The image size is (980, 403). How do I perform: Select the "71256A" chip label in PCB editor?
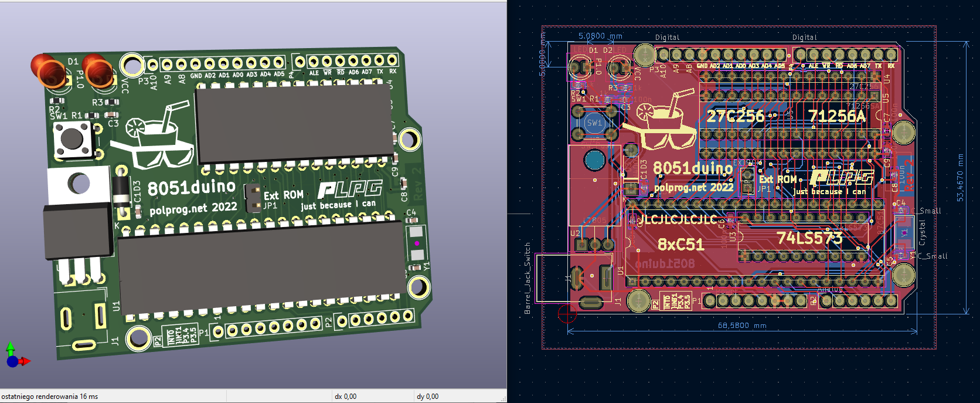[837, 116]
